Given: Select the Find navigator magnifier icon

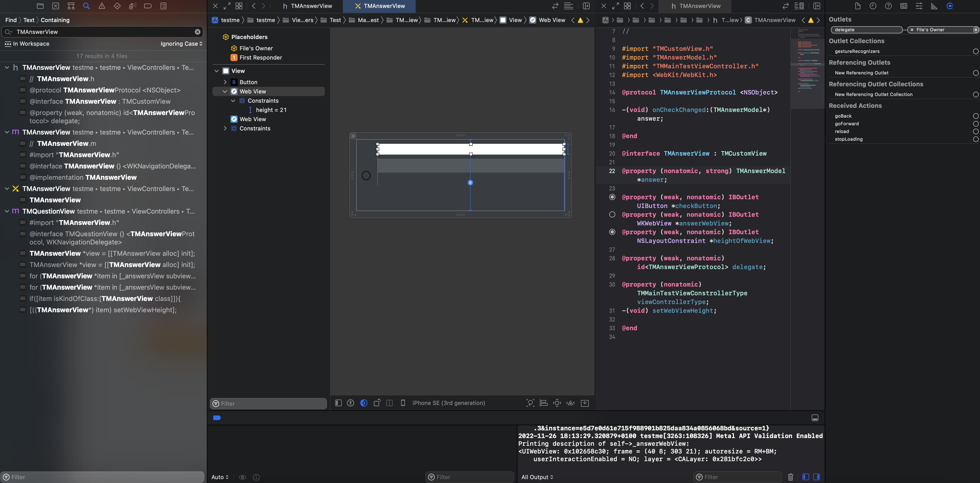Looking at the screenshot, I should coord(86,6).
